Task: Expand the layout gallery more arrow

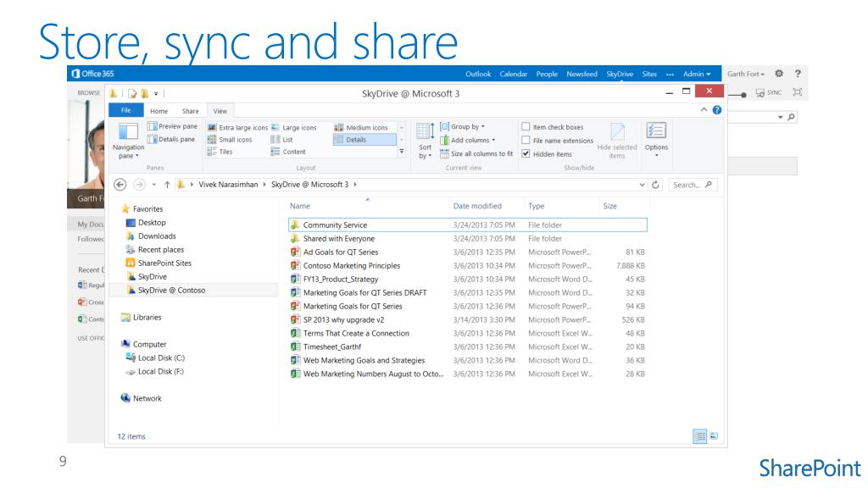Action: (401, 152)
